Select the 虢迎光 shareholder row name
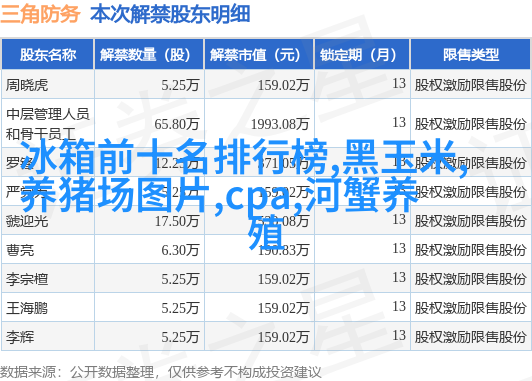This screenshot has width=532, height=381. 27,221
